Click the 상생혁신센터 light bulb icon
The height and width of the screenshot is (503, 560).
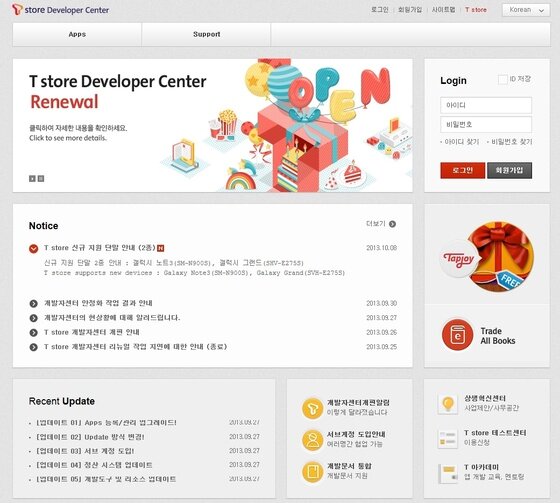pos(448,404)
